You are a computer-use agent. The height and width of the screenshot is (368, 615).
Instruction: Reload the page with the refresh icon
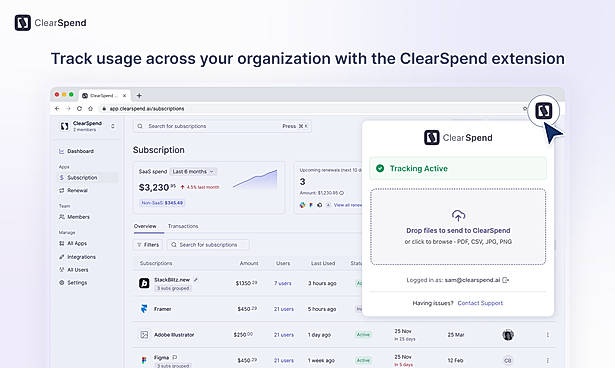click(79, 109)
